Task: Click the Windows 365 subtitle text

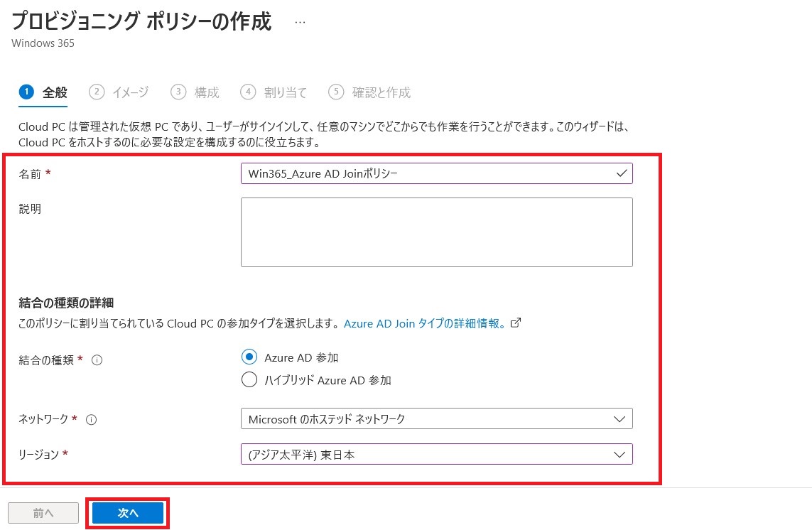Action: point(43,43)
